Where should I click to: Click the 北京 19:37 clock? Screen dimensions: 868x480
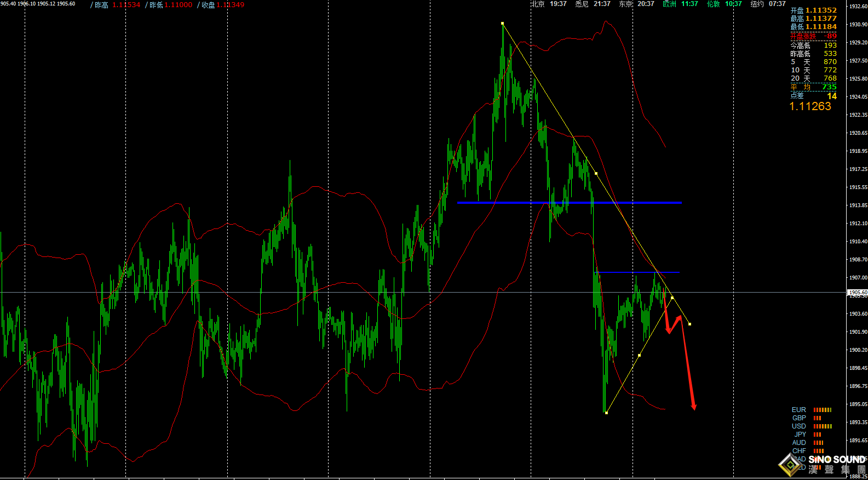click(x=548, y=4)
